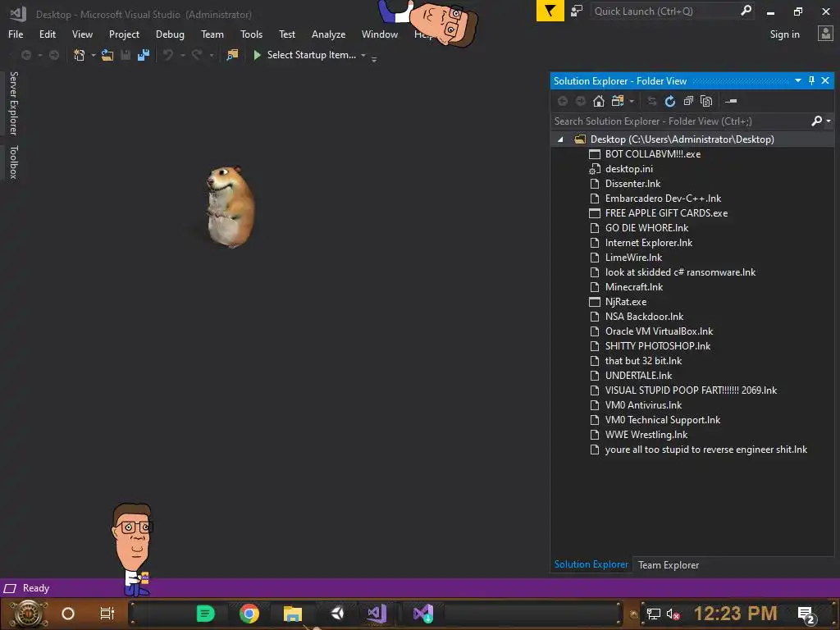The height and width of the screenshot is (630, 840).
Task: Click the 12:23 PM taskbar clock
Action: pyautogui.click(x=735, y=614)
